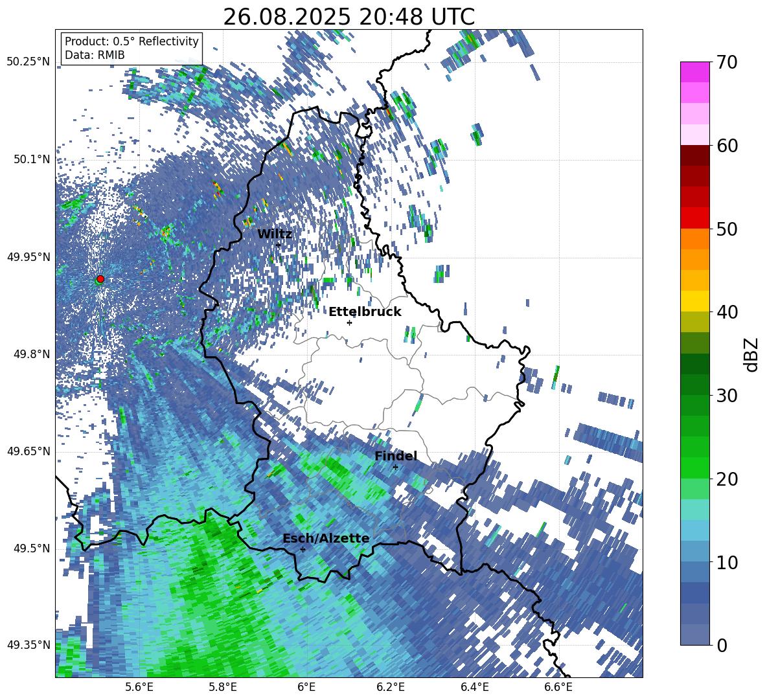Click the 6.4°E longitude label
Image resolution: width=767 pixels, height=700 pixels.
coord(474,688)
